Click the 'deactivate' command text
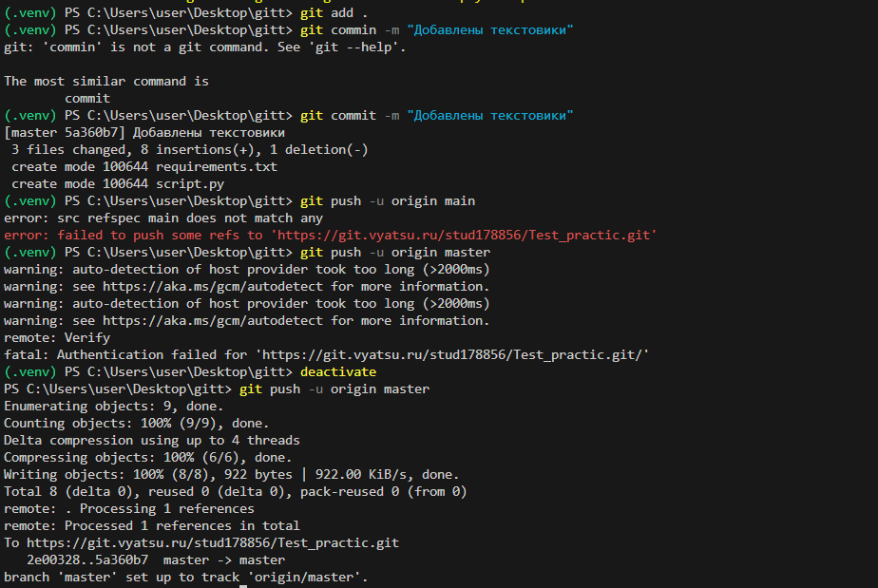Viewport: 878px width, 588px height. point(337,371)
